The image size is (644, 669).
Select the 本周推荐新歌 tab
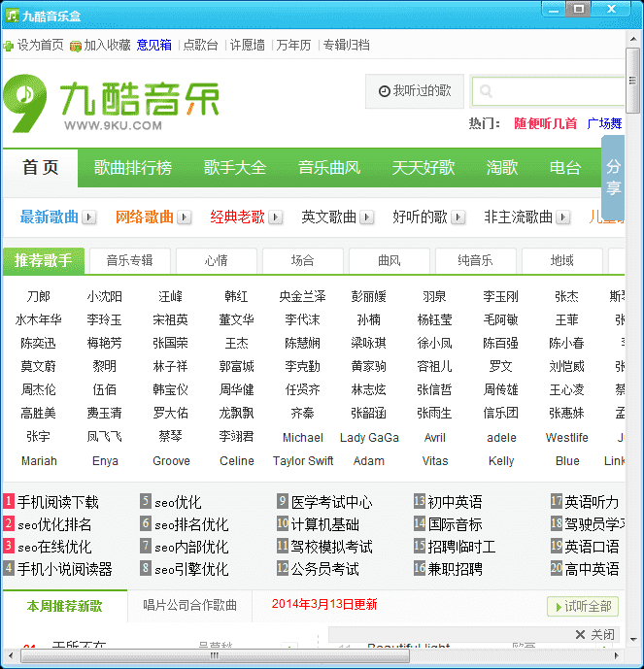coord(64,606)
